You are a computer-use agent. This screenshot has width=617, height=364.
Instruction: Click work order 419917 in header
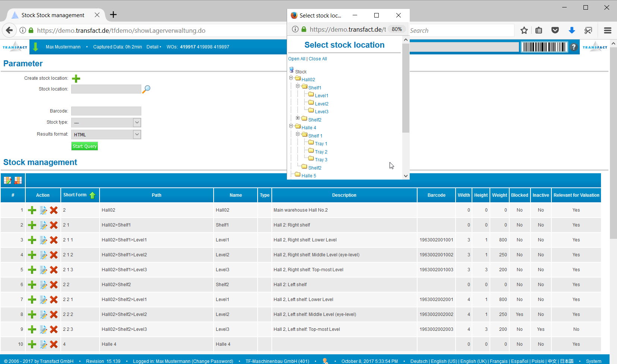tap(188, 47)
